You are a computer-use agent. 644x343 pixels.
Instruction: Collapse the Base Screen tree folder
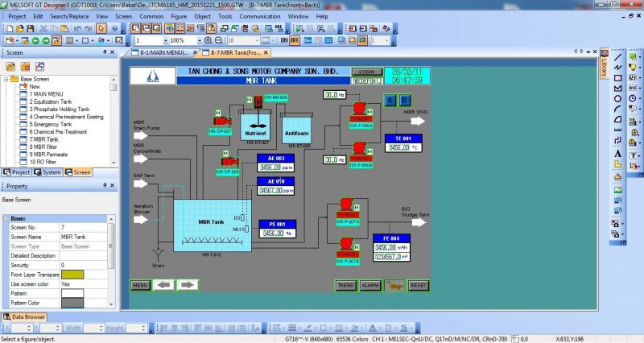[6, 80]
